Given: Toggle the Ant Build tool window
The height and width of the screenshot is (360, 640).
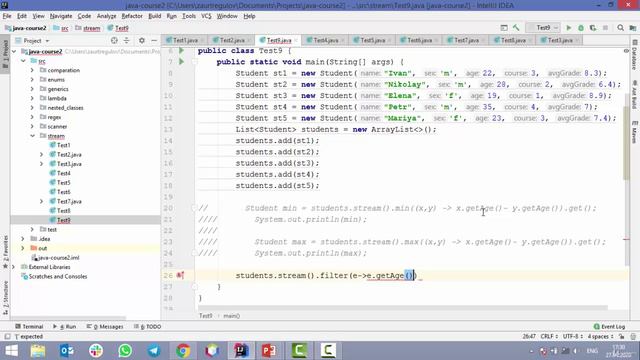Looking at the screenshot, I should click(x=635, y=94).
